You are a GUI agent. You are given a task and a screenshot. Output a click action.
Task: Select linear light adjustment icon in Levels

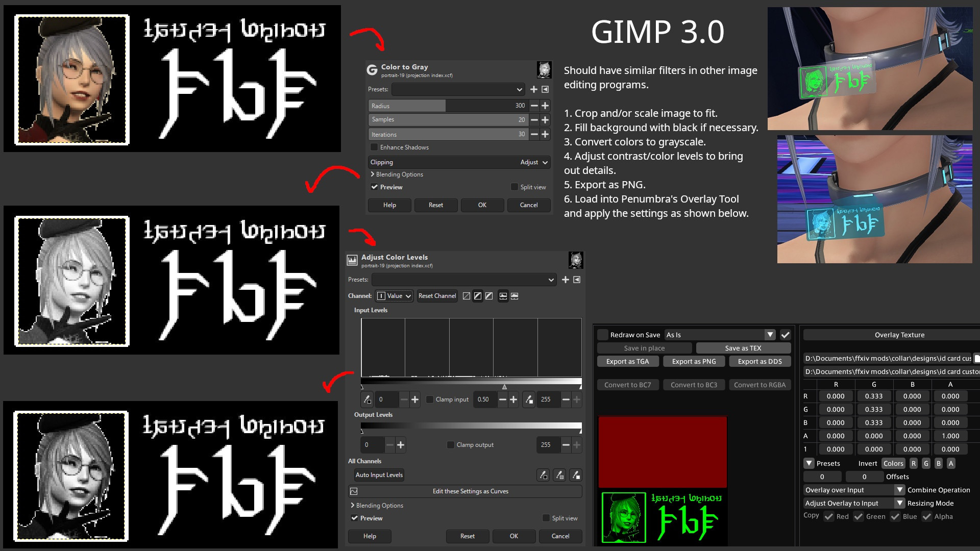[467, 296]
